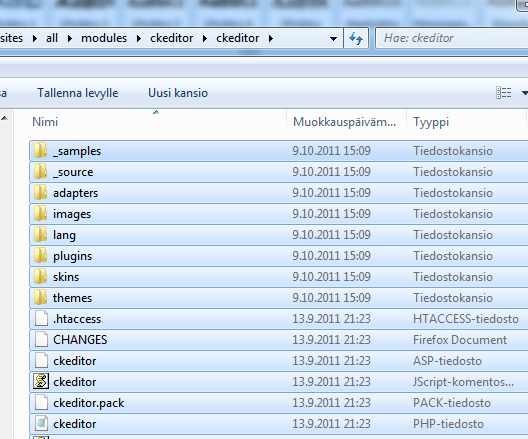Expand the arrow after the first ckeditor breadcrumb
The width and height of the screenshot is (528, 439).
coord(205,38)
